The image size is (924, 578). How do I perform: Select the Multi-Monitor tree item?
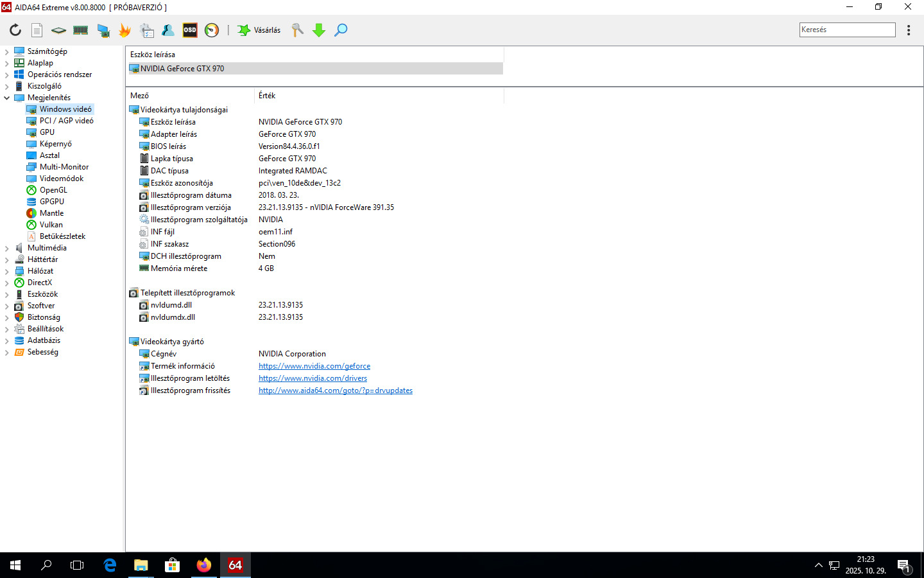coord(64,167)
